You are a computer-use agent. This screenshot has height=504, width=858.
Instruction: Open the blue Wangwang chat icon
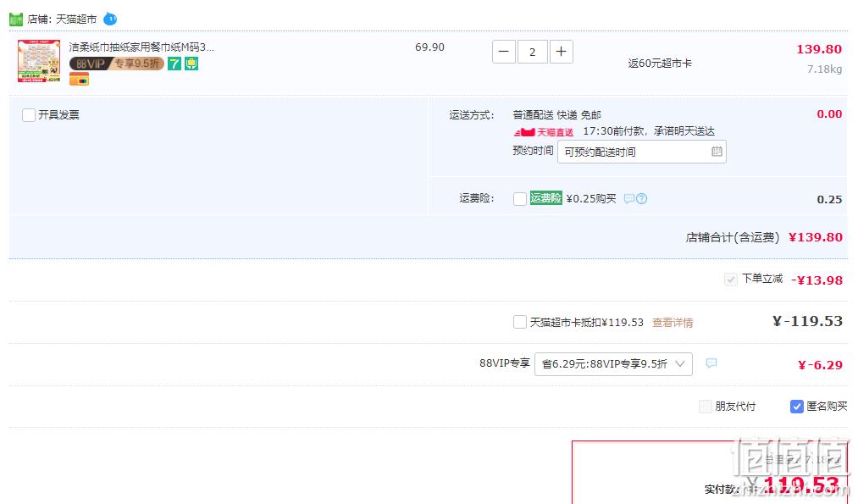(x=110, y=19)
